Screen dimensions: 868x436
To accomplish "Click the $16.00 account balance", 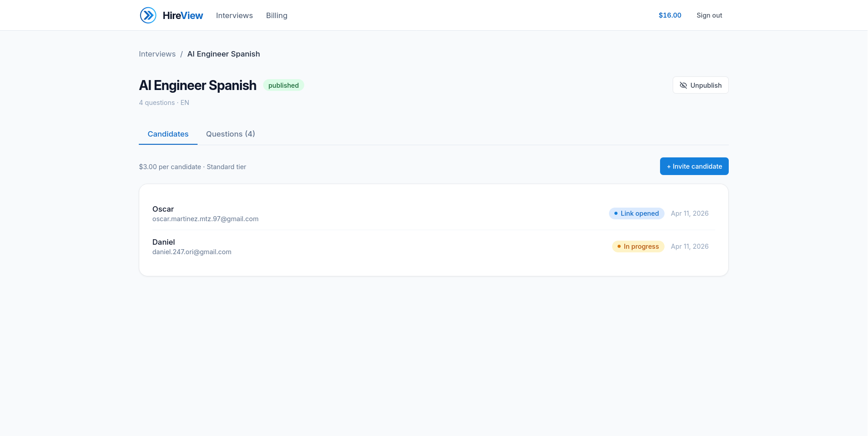I will [x=670, y=15].
